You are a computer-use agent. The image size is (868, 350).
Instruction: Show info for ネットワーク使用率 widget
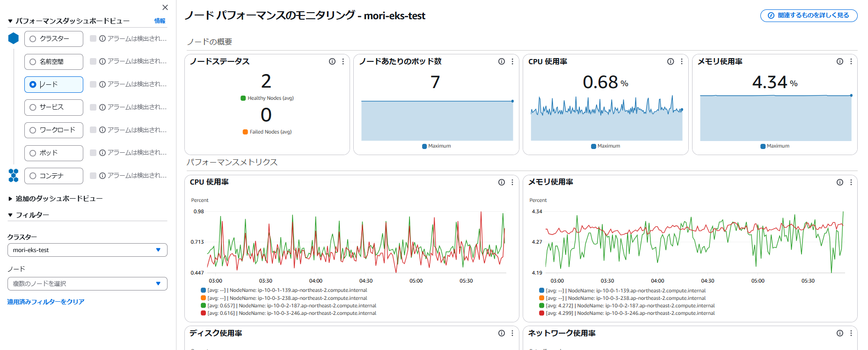point(840,333)
